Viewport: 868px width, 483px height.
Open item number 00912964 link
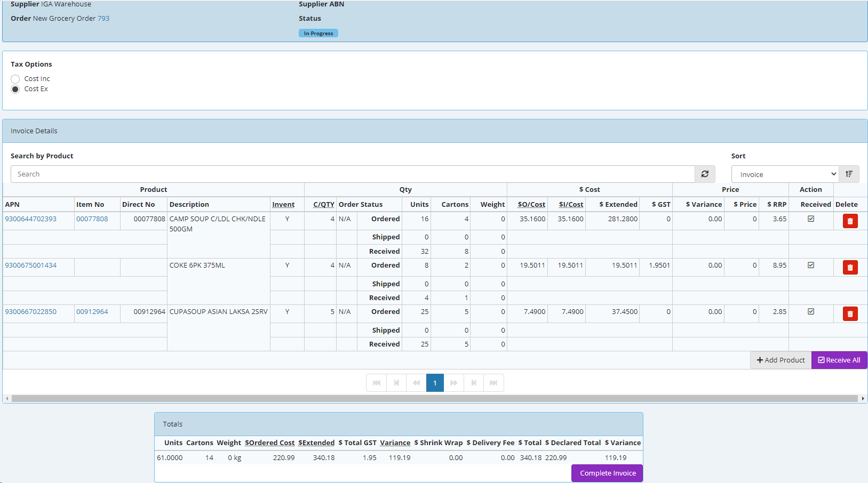click(92, 311)
